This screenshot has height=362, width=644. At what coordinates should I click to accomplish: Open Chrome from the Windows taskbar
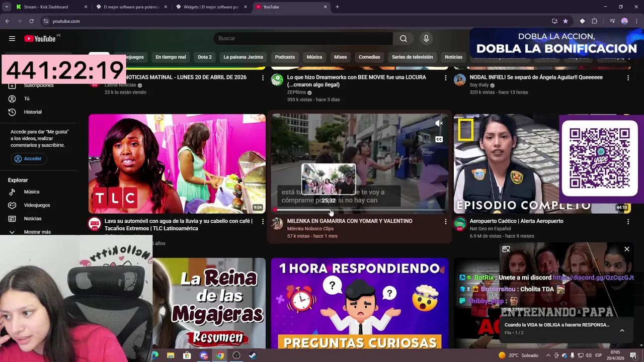pyautogui.click(x=220, y=355)
